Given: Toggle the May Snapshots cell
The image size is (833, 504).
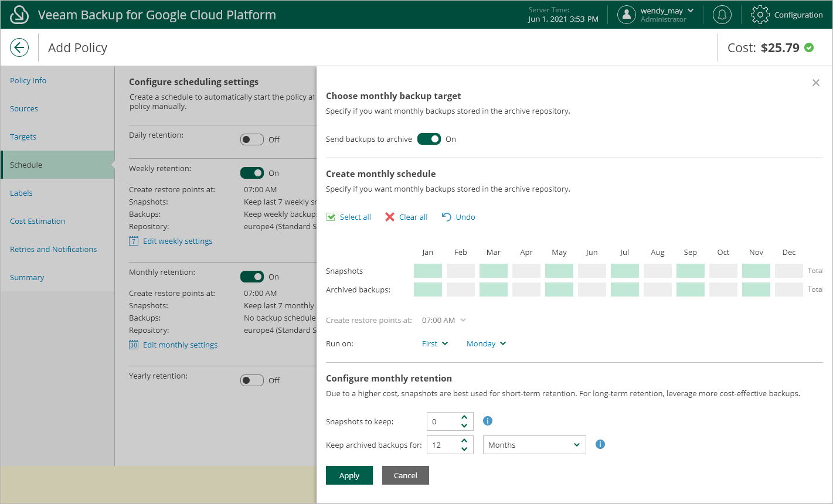Looking at the screenshot, I should (x=559, y=271).
